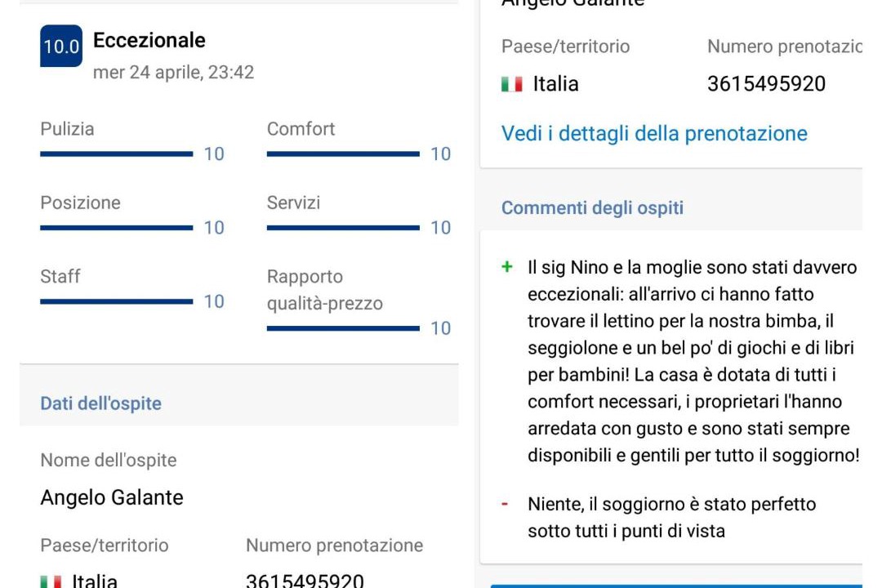Click the blue 10.0 score badge

[61, 47]
